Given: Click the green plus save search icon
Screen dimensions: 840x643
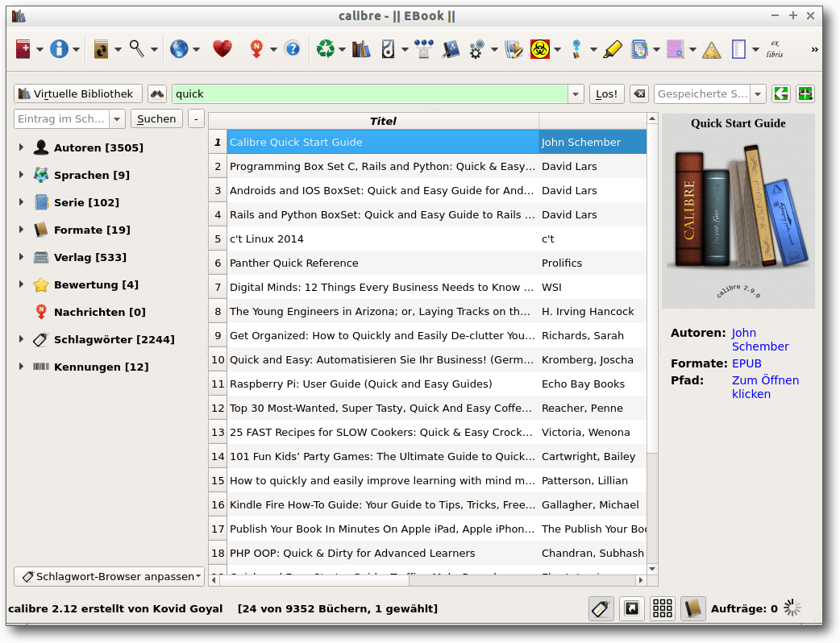Looking at the screenshot, I should click(805, 93).
